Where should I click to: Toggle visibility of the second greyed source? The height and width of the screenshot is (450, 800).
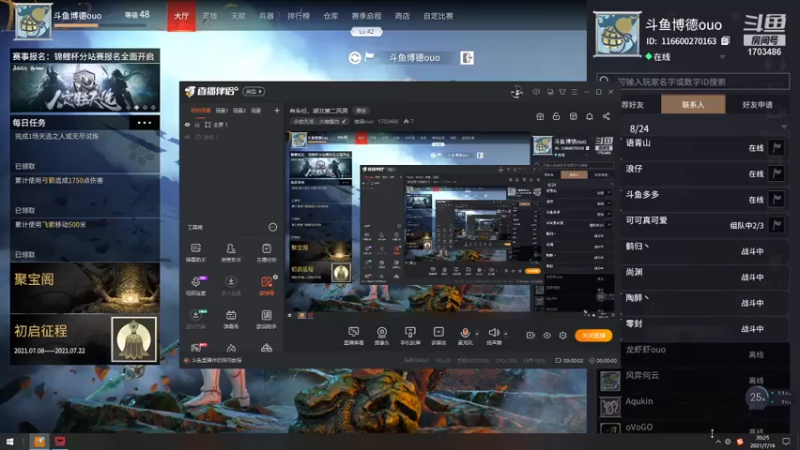click(x=187, y=137)
